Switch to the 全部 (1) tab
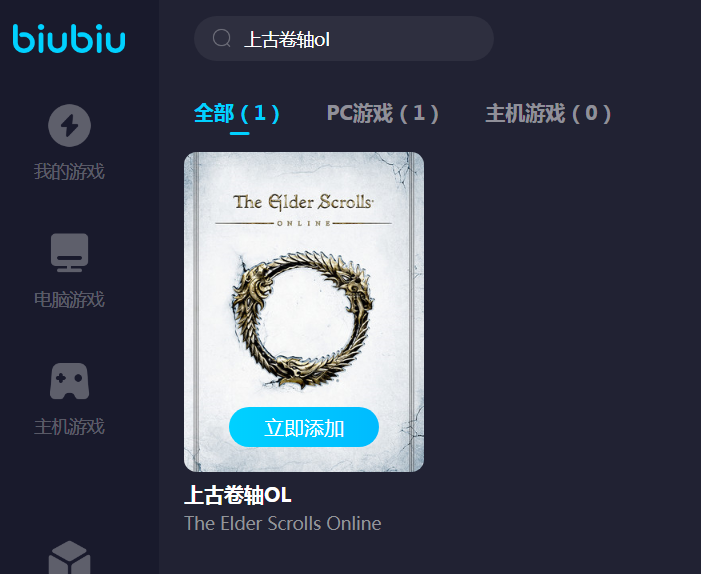The width and height of the screenshot is (701, 574). click(237, 113)
